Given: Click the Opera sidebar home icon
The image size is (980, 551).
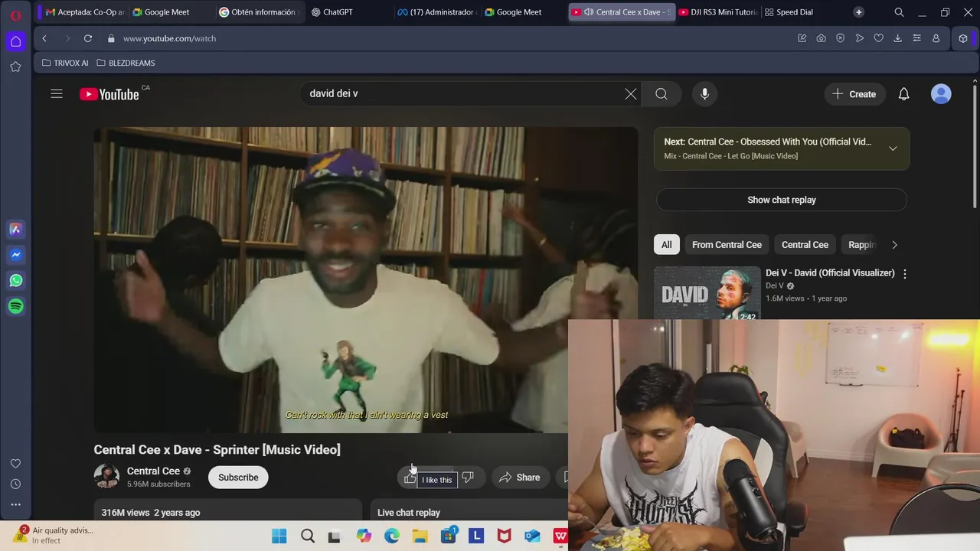Looking at the screenshot, I should 15,41.
